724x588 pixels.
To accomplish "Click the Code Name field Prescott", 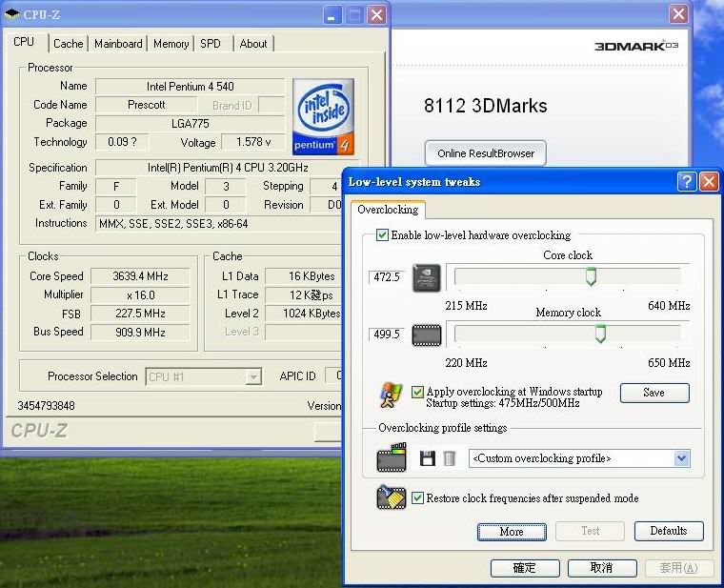I will [x=146, y=105].
